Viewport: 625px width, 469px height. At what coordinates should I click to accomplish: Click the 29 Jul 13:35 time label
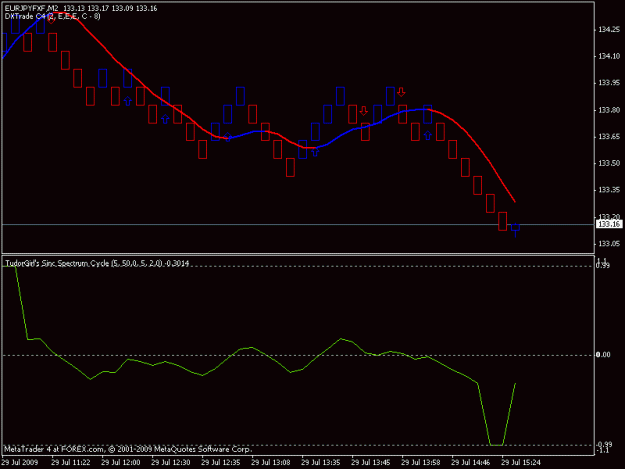pos(321,463)
